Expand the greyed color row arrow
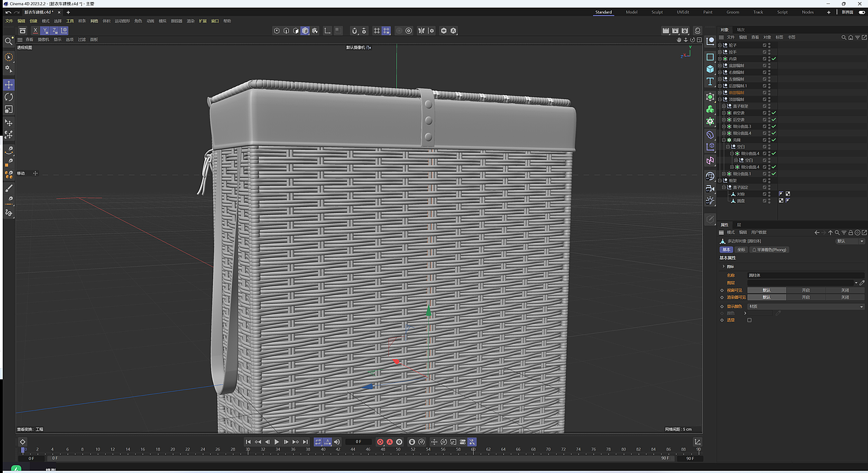868x473 pixels. (x=745, y=313)
